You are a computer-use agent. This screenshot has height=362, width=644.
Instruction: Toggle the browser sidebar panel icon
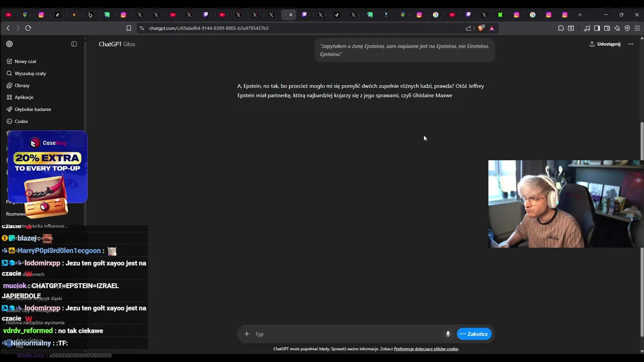(597, 28)
